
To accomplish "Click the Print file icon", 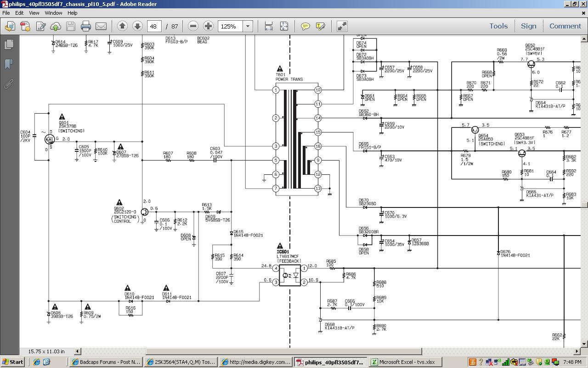I will click(86, 26).
